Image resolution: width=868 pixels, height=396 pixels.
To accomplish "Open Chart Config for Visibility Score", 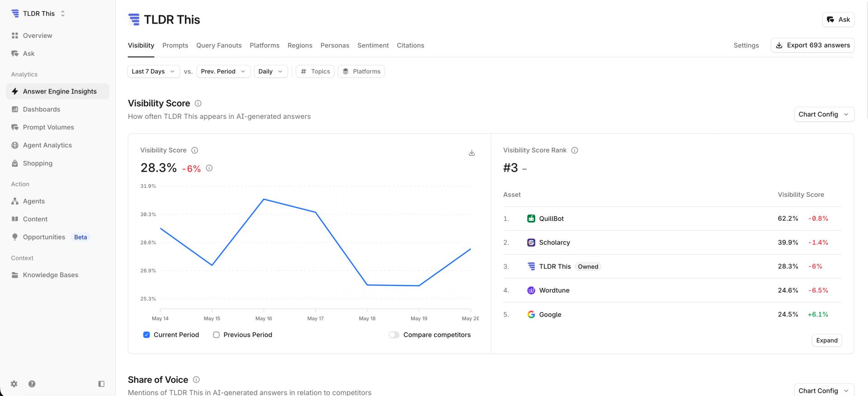I will [824, 114].
